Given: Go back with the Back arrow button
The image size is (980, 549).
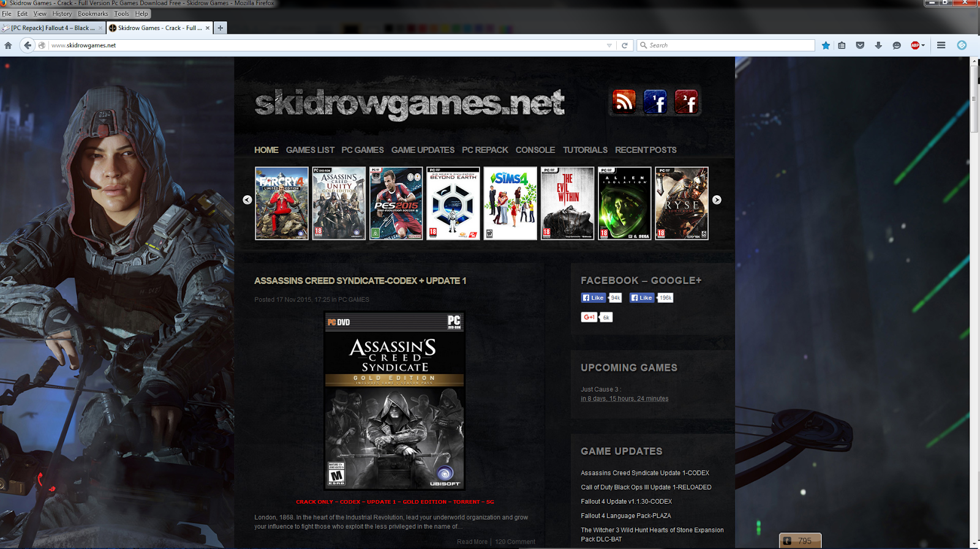Looking at the screenshot, I should click(x=27, y=45).
